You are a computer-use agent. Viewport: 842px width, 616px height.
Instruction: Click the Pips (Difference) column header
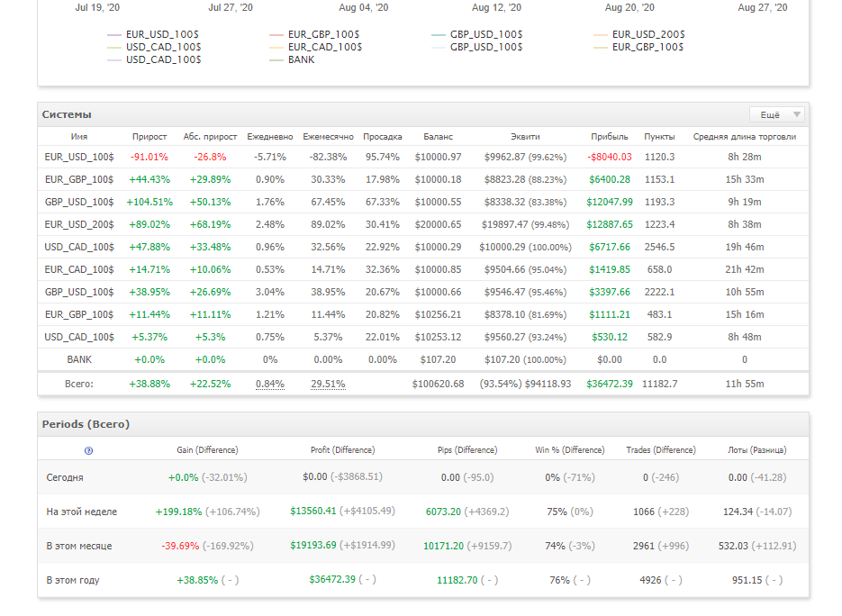[x=467, y=450]
